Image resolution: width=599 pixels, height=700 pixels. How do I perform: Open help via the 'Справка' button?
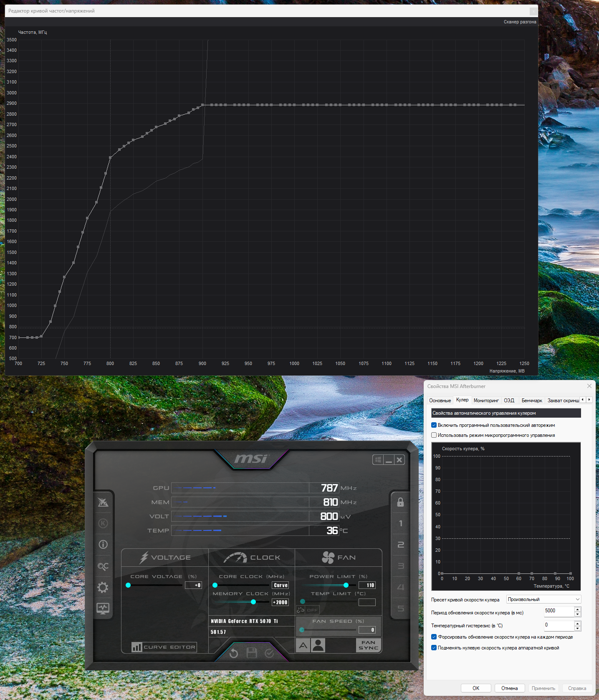click(577, 688)
